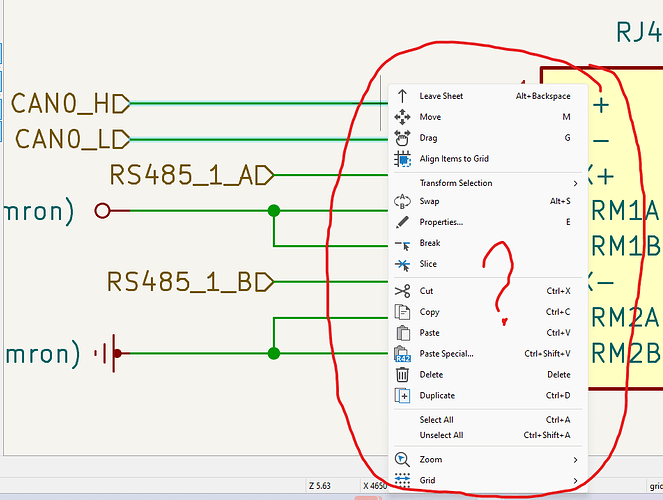Open the Transform Selection submenu

click(x=488, y=183)
